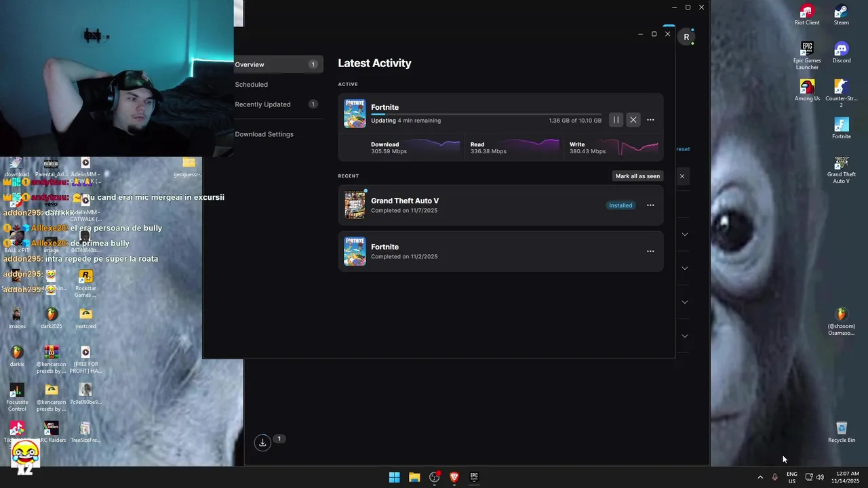The image size is (868, 488).
Task: Open Fortnite desktop shortcut
Action: click(842, 129)
